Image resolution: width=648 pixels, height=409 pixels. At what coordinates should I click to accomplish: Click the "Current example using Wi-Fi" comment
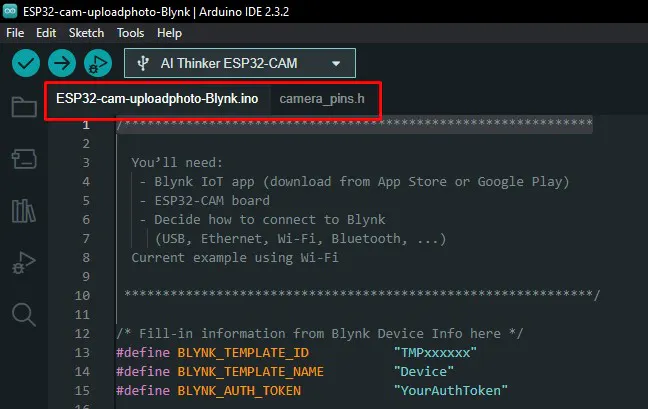235,258
